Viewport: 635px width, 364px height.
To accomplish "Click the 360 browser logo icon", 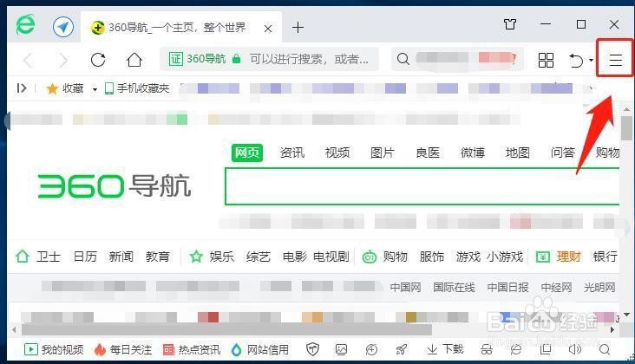I will coord(25,25).
